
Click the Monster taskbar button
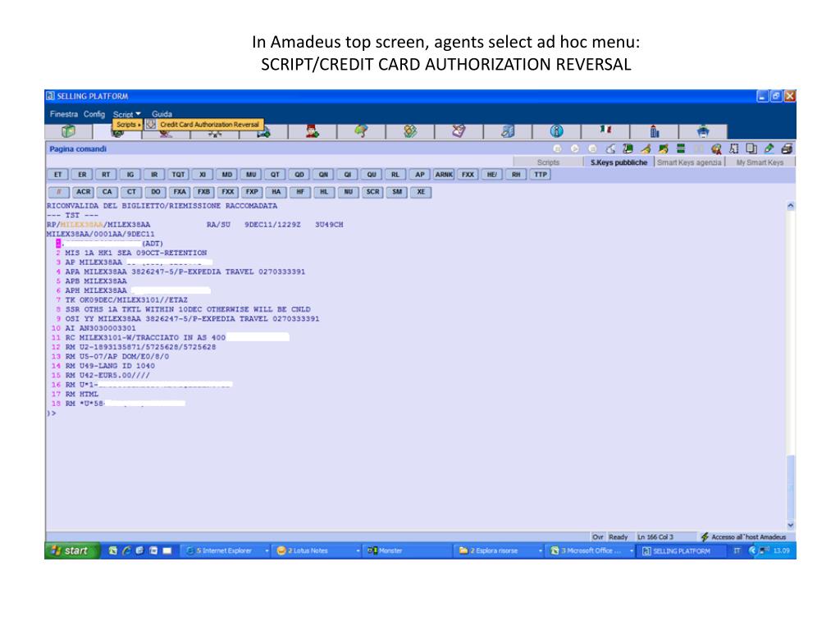click(x=409, y=550)
